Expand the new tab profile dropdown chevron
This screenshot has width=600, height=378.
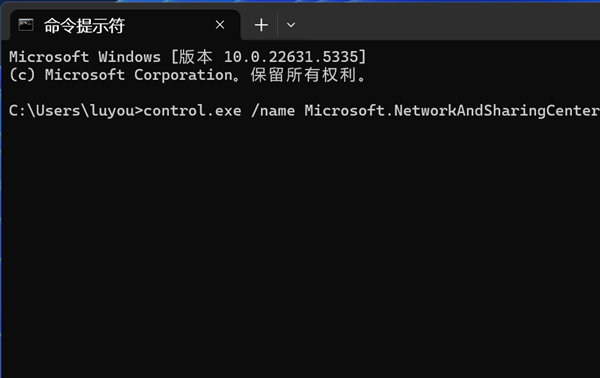(x=291, y=25)
